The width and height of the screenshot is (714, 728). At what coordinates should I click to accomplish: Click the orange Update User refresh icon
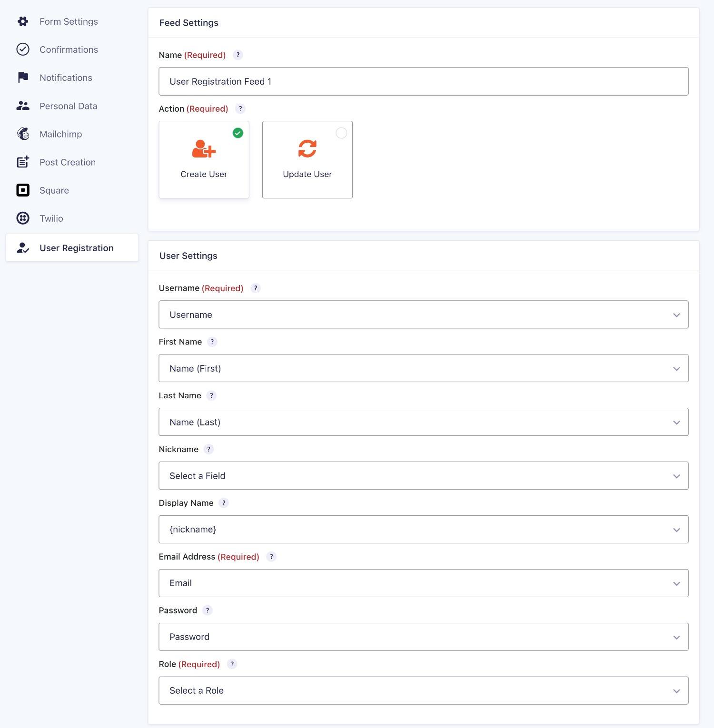click(x=307, y=148)
